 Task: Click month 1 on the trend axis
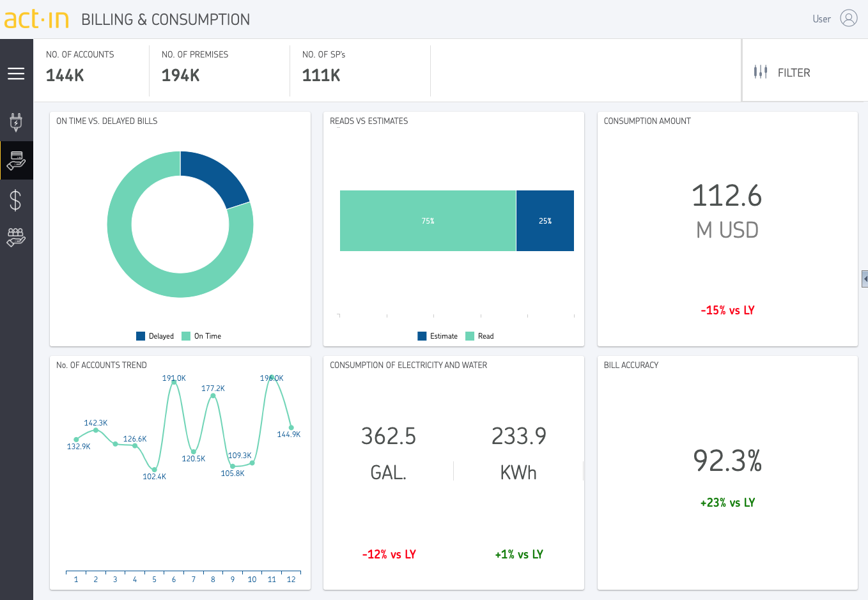76,580
